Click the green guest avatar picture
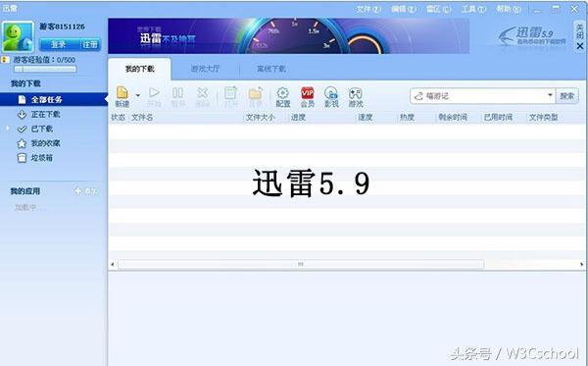Viewport: 588px width, 366px height. tap(18, 36)
